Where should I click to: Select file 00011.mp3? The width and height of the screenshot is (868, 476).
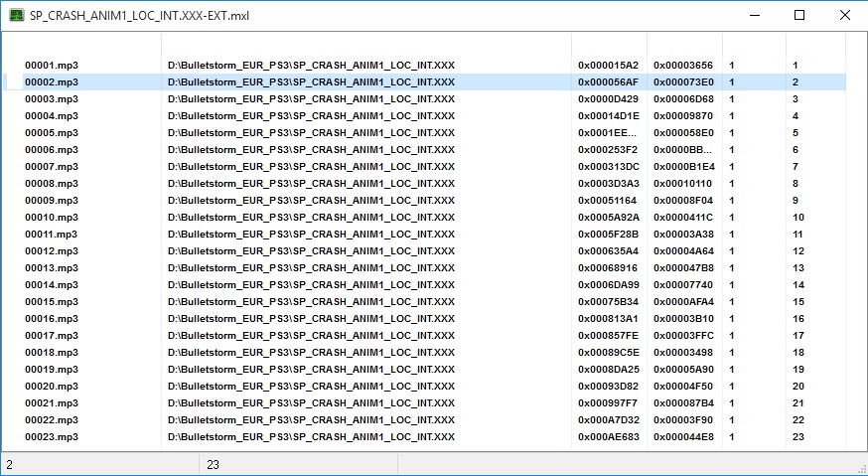[52, 235]
